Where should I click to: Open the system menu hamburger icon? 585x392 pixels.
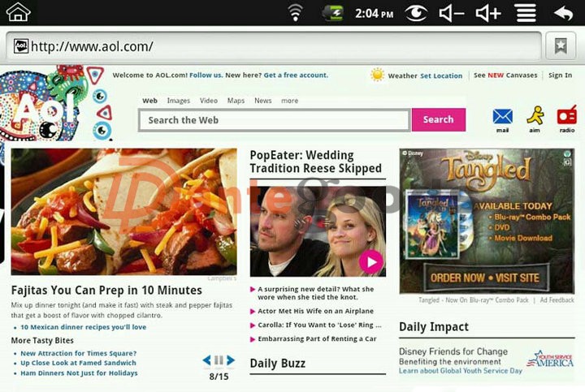click(526, 12)
